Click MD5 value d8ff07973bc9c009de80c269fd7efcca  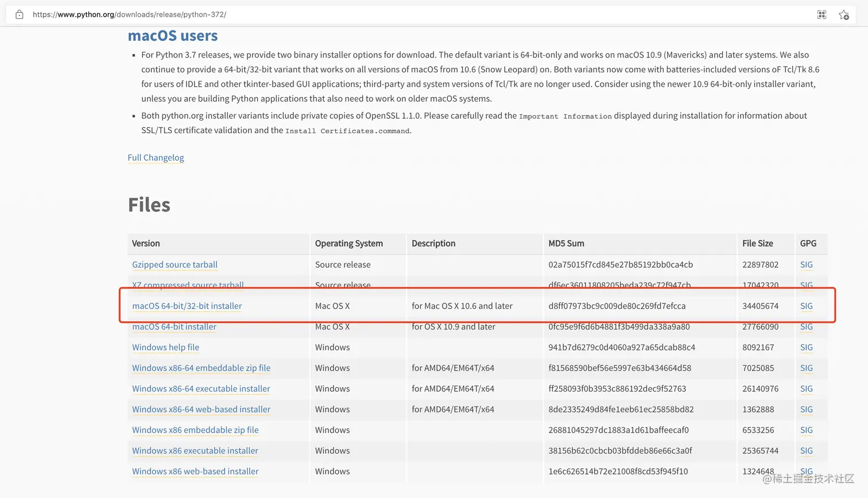tap(617, 306)
